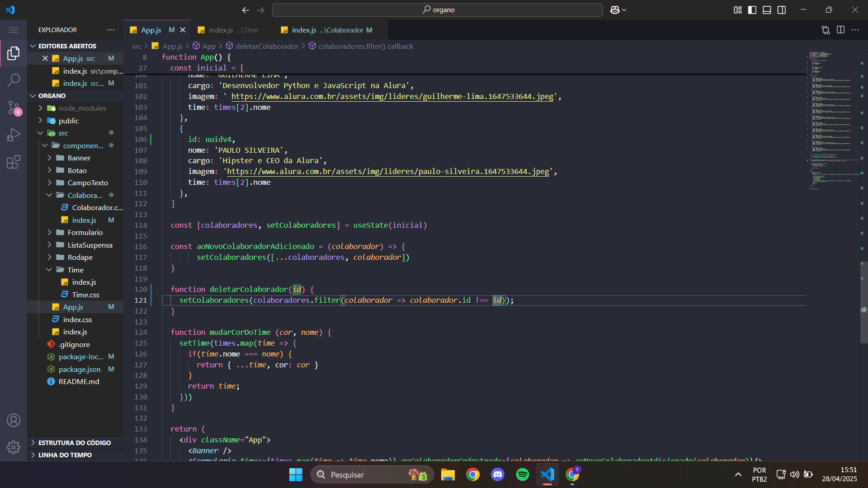Open index.css in the explorer
Image resolution: width=868 pixels, height=488 pixels.
(x=75, y=319)
